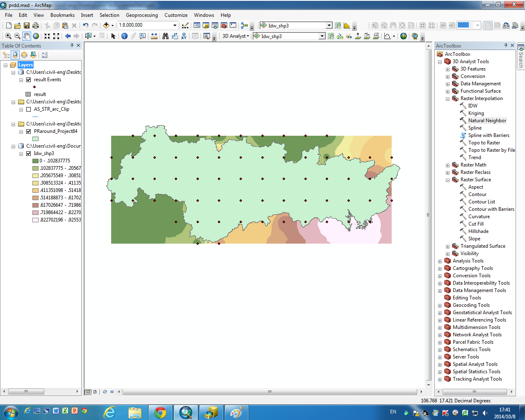The width and height of the screenshot is (525, 420).
Task: Open the Bookmarks menu
Action: (62, 15)
